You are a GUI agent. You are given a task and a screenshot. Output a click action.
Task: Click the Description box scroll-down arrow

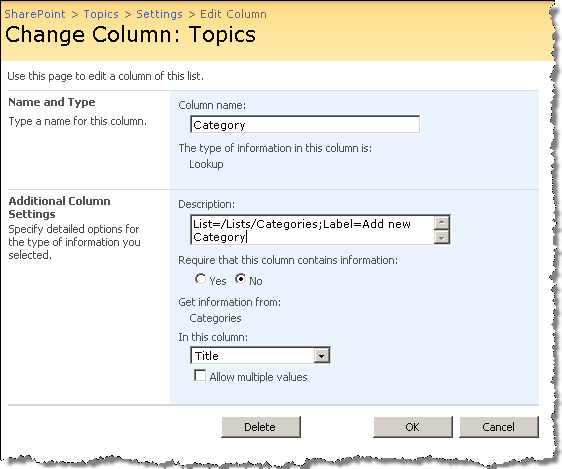click(x=442, y=237)
